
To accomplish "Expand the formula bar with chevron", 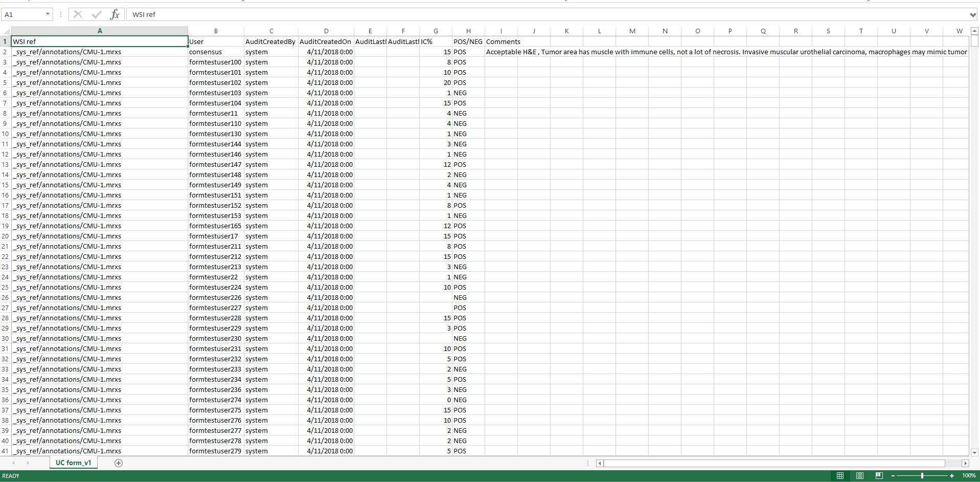I will (x=972, y=14).
